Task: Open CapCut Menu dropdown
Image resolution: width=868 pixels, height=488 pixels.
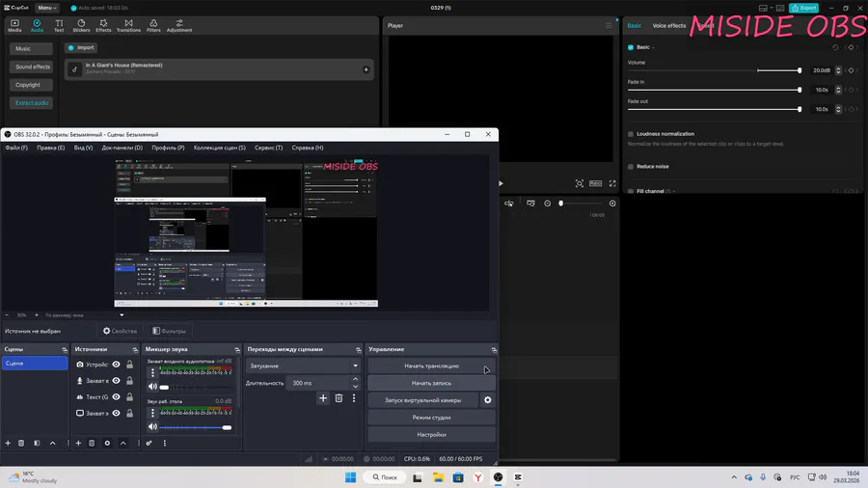Action: coord(47,8)
